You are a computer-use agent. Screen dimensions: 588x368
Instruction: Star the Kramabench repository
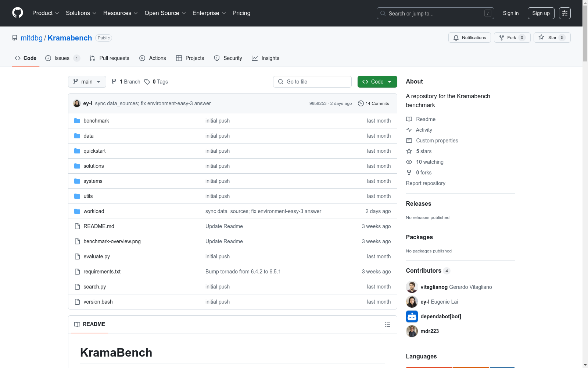click(552, 38)
